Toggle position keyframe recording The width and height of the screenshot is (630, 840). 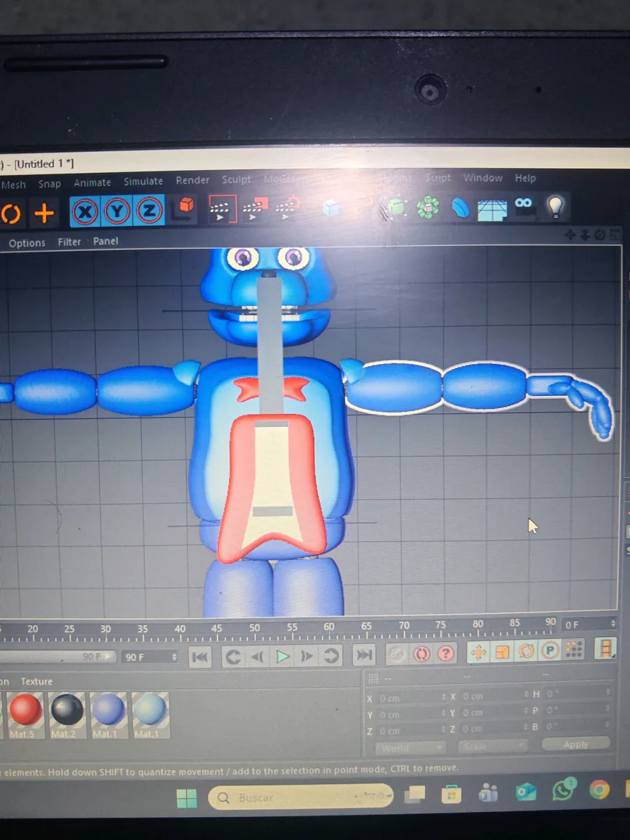coord(479,652)
